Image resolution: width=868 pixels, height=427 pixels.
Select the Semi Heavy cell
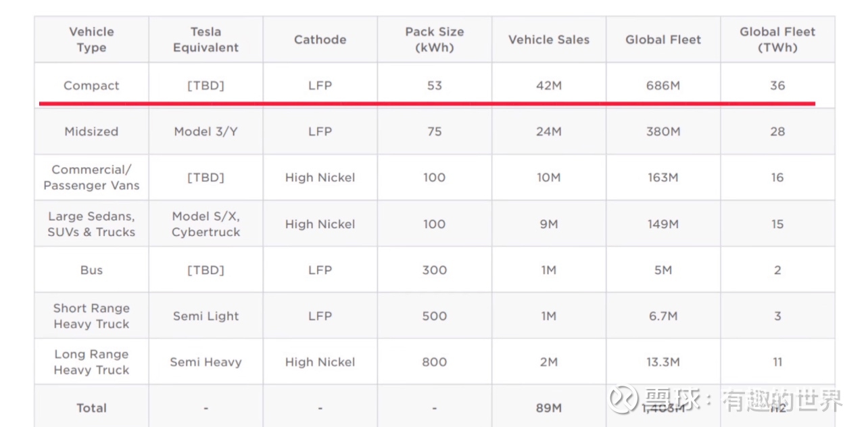pyautogui.click(x=206, y=362)
